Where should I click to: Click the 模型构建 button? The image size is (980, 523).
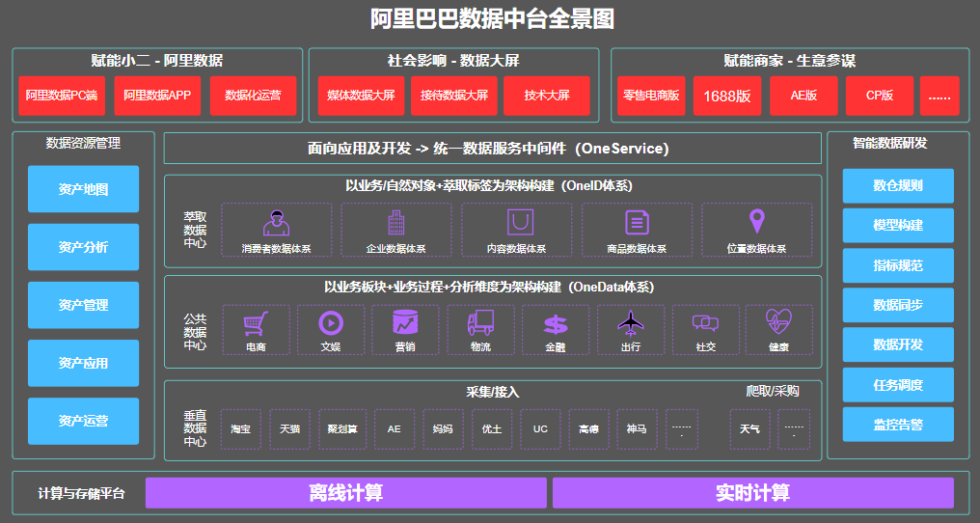click(x=898, y=225)
